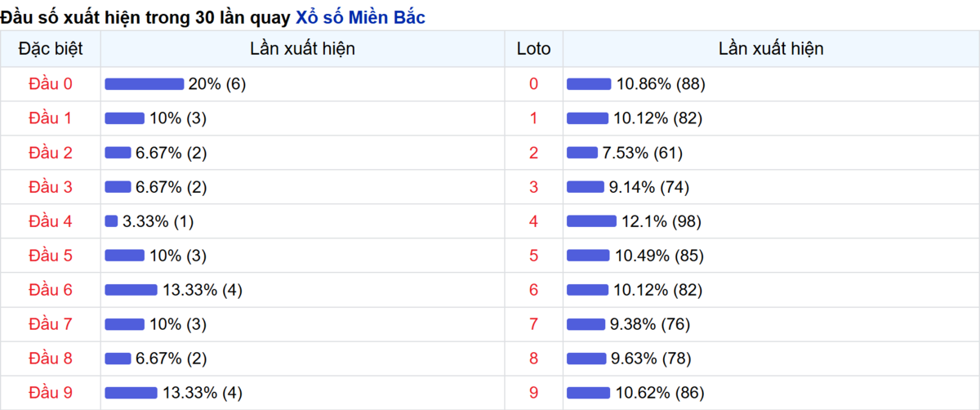Click the Đầu 6 label
Image resolution: width=980 pixels, height=410 pixels.
[51, 290]
